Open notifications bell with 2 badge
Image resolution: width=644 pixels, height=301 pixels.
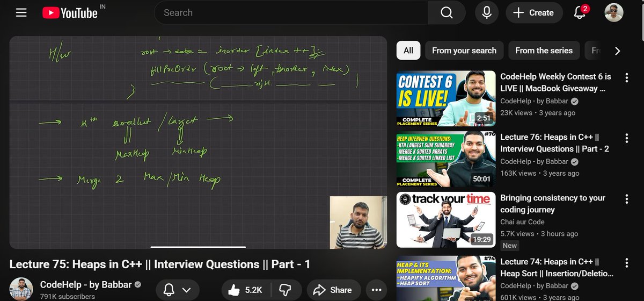580,13
